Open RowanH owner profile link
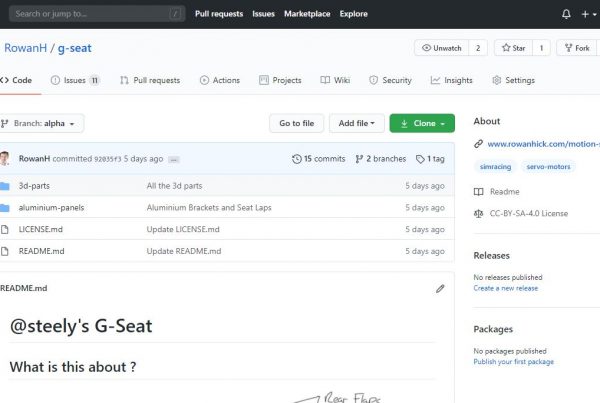Viewport: 600px width, 403px height. (x=25, y=48)
